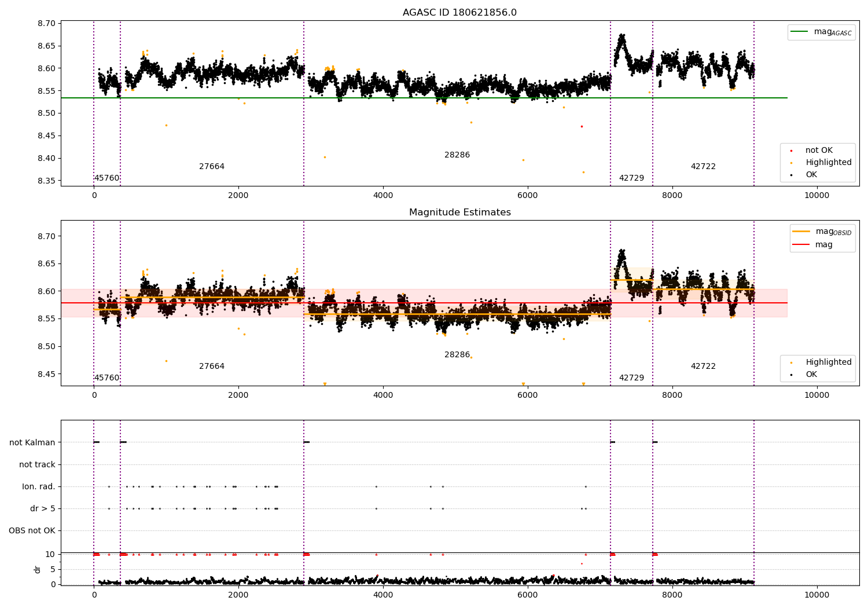Image resolution: width=868 pixels, height=608 pixels.
Task: Click observation label 28286 in top plot
Action: [457, 155]
